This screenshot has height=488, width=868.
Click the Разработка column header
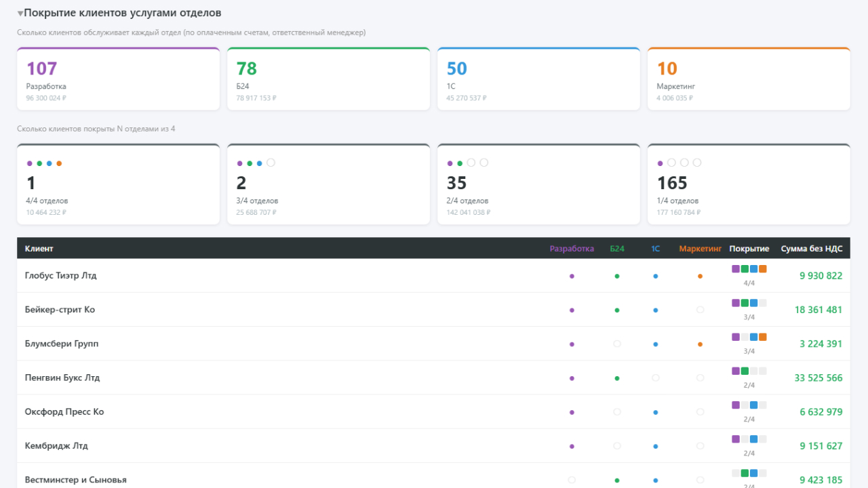(572, 249)
